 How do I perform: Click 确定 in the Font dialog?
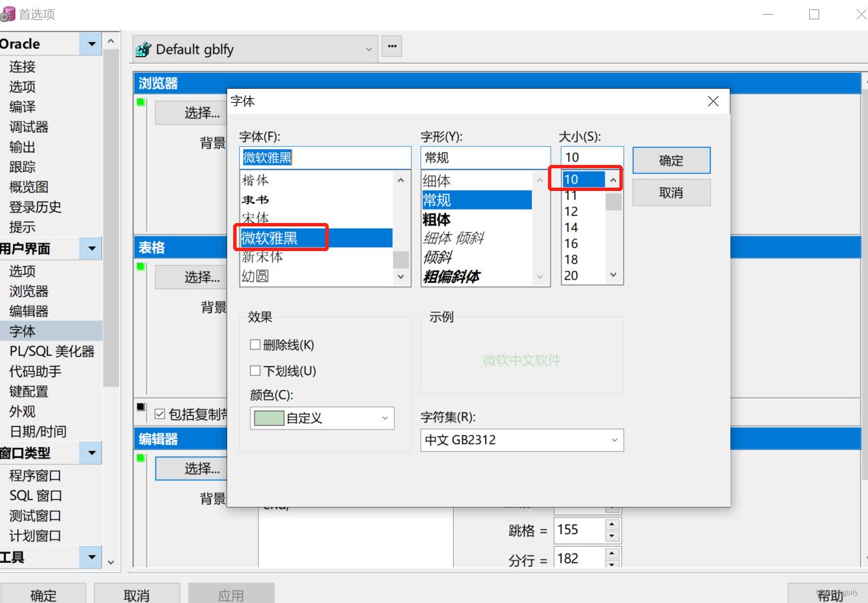[x=672, y=160]
